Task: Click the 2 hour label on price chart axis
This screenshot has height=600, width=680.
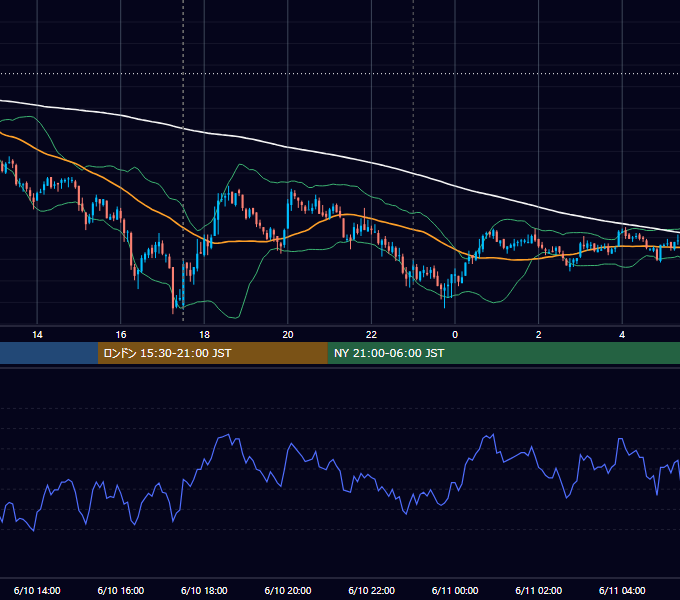Action: tap(539, 335)
